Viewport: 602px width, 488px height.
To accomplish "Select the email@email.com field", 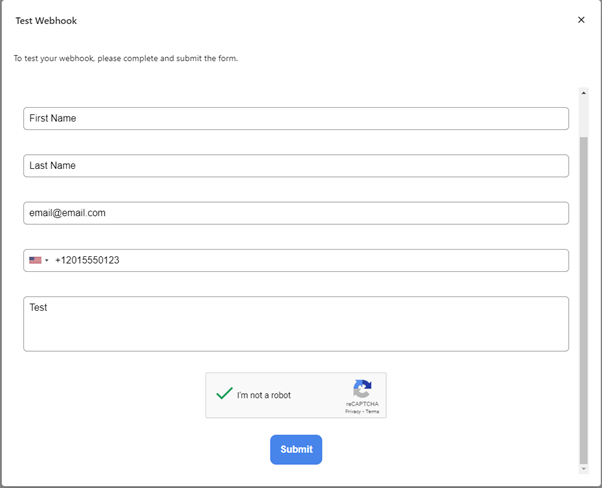I will (296, 213).
